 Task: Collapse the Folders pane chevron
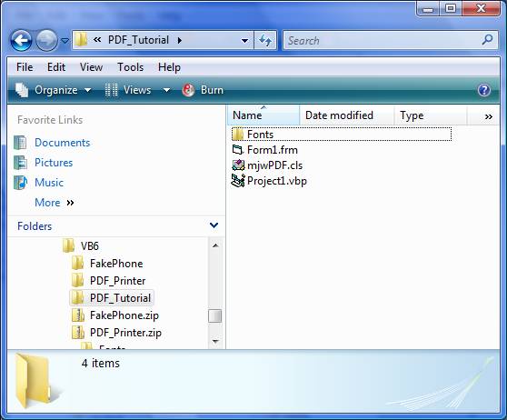click(x=214, y=225)
